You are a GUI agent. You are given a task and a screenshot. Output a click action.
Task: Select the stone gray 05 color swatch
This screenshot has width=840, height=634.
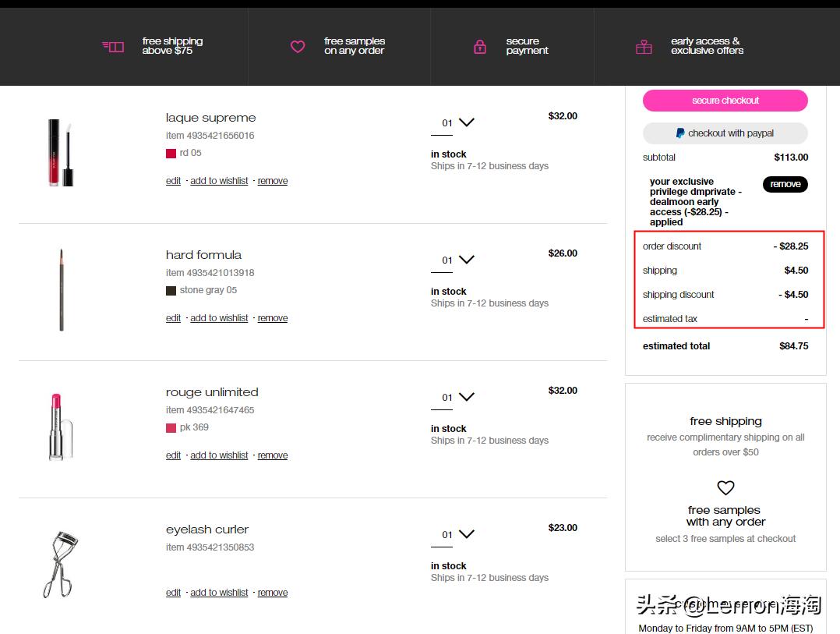click(171, 291)
